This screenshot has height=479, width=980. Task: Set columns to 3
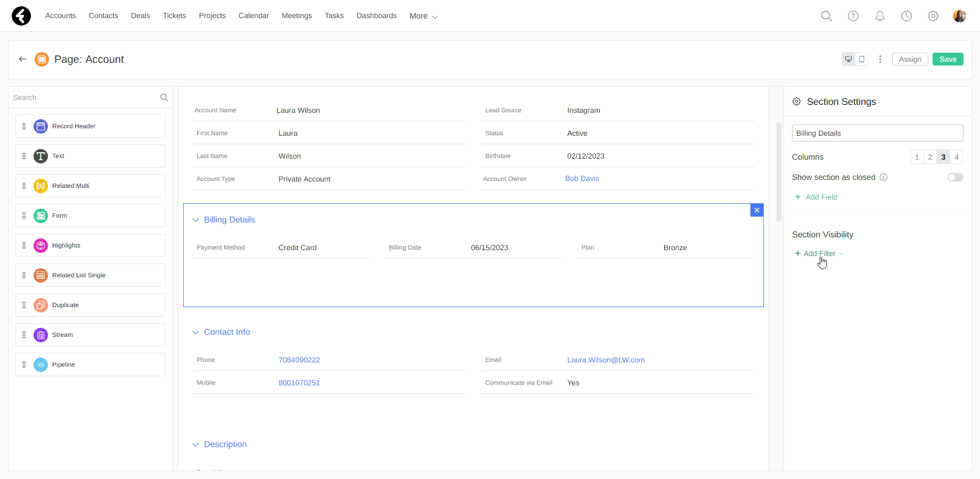(x=943, y=157)
